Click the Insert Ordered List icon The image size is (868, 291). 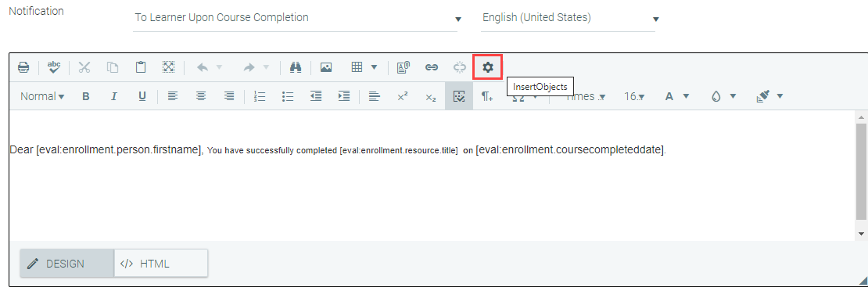[260, 96]
